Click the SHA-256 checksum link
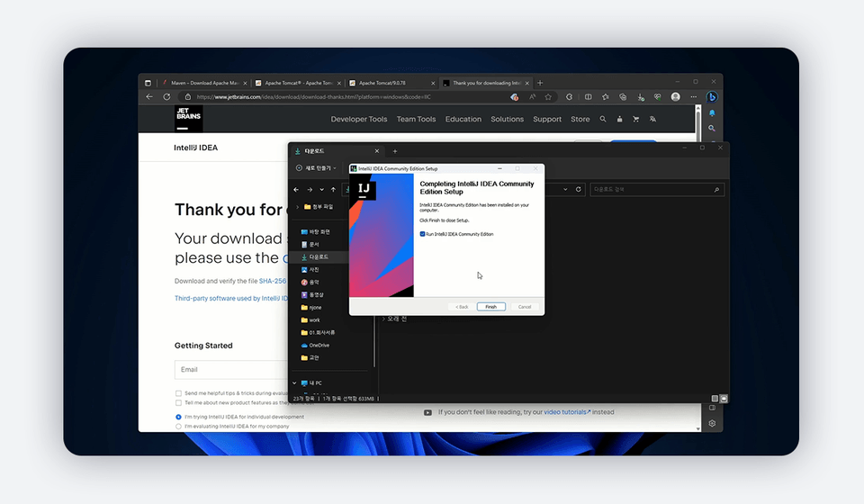This screenshot has height=504, width=864. pyautogui.click(x=273, y=281)
